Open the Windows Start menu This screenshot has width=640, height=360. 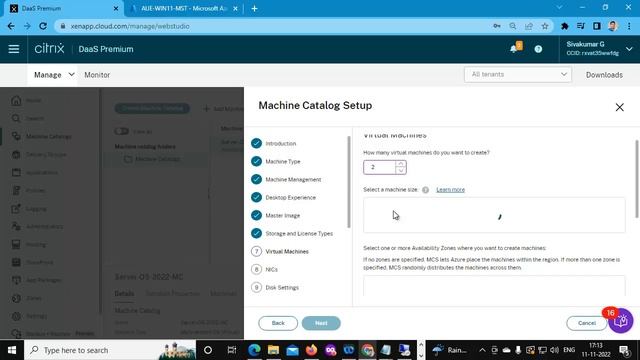coord(11,350)
